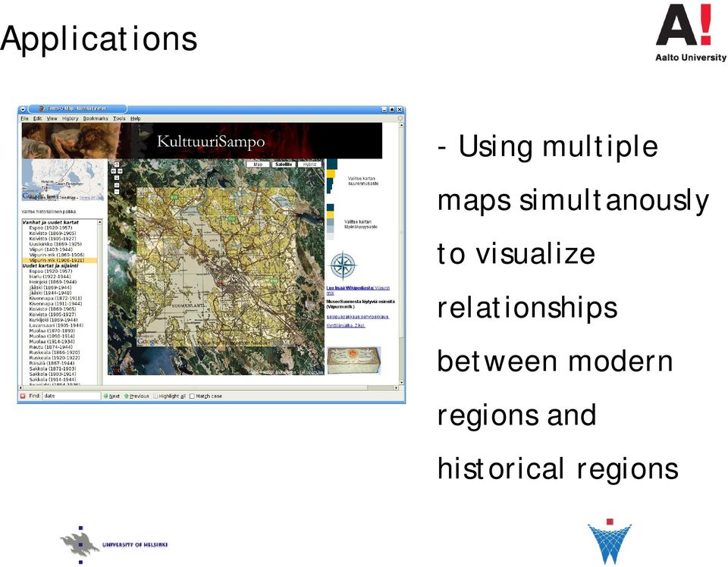Click lightest swatch in transparency selector
This screenshot has width=728, height=567.
(x=330, y=237)
